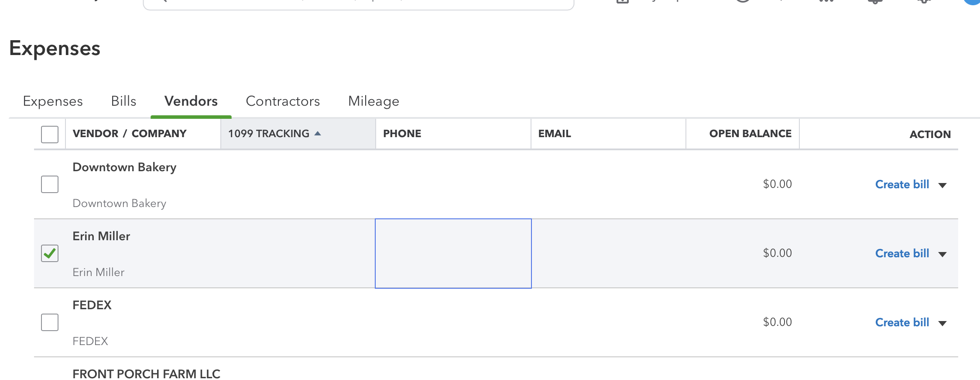Select the header checkbox to select all vendors
Image resolution: width=980 pixels, height=380 pixels.
pyautogui.click(x=49, y=135)
